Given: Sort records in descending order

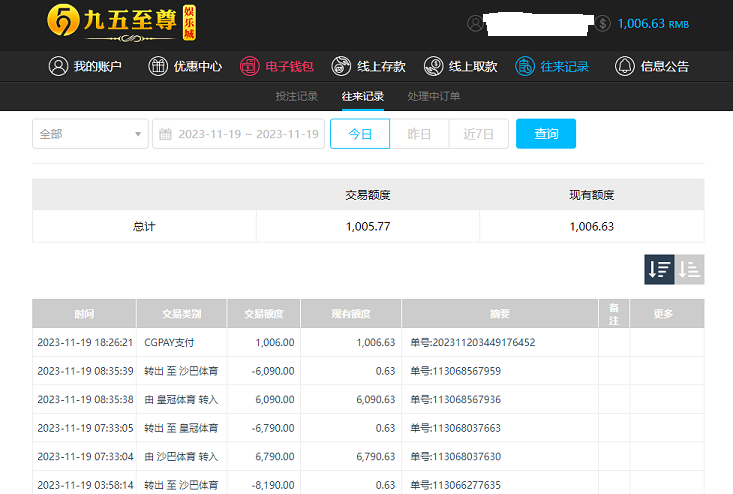Looking at the screenshot, I should coord(659,269).
